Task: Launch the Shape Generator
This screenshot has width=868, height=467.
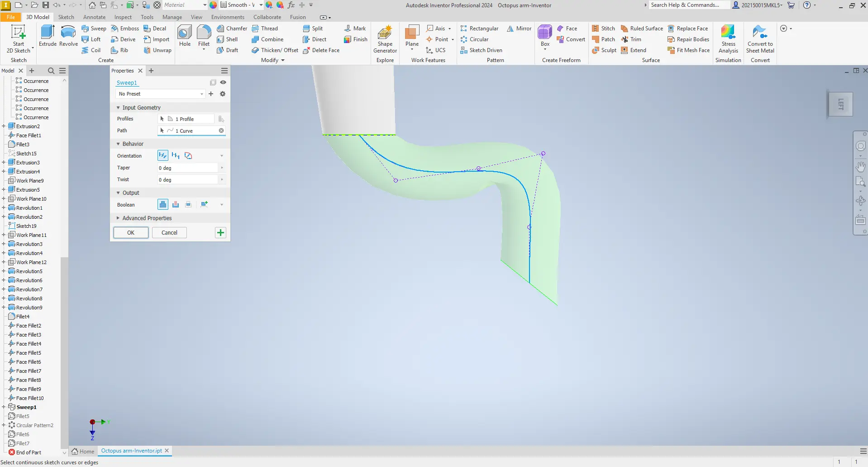Action: tap(384, 39)
